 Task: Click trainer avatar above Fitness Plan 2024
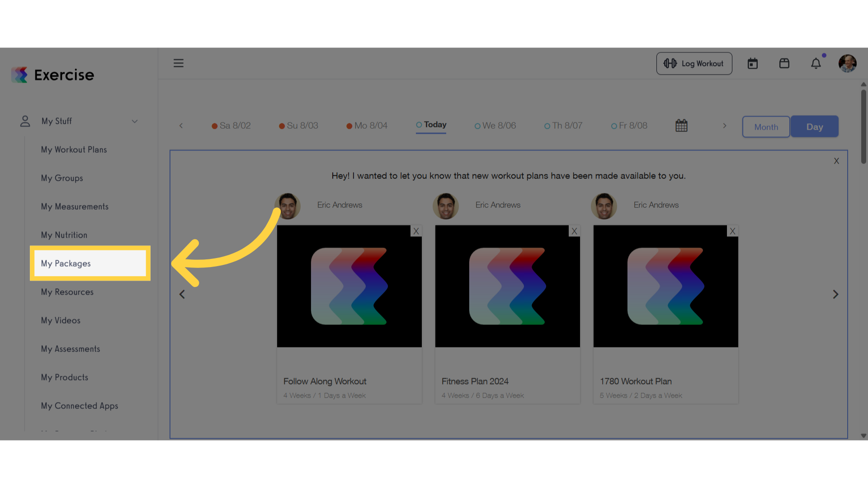[446, 206]
